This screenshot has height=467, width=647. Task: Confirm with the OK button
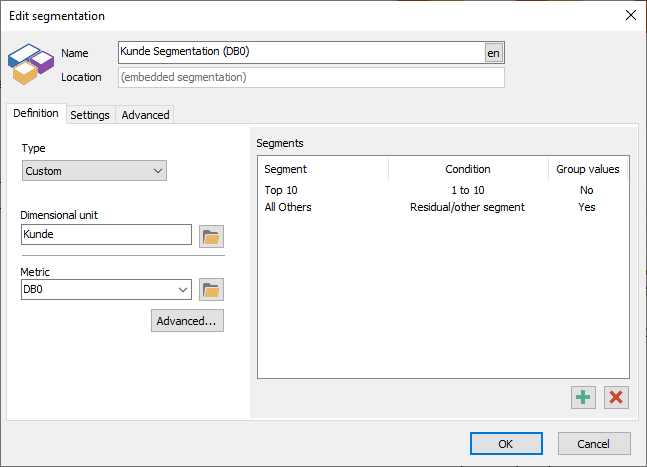tap(506, 443)
